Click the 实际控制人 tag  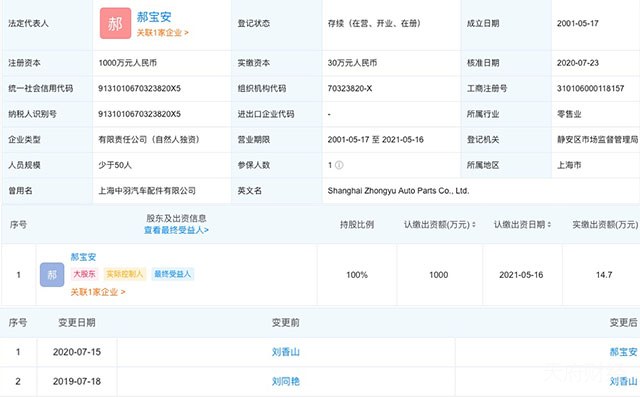coord(124,274)
